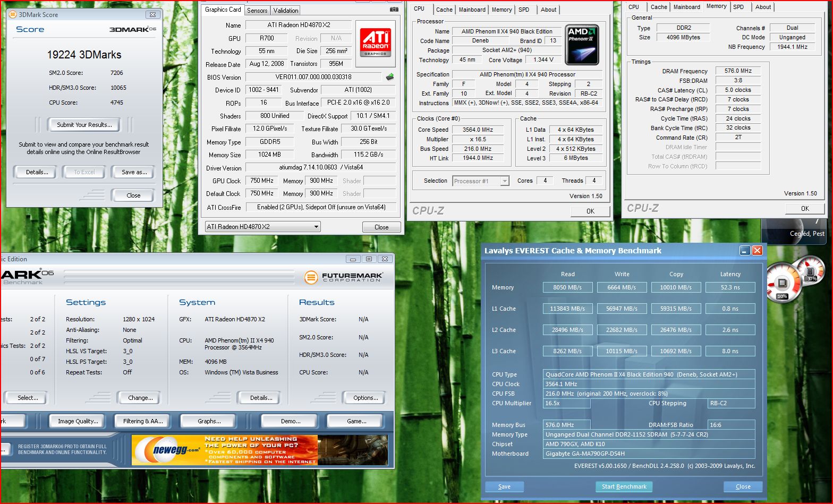Click the L3 Cache Copy 10692 MB/s result
This screenshot has height=504, width=833.
coord(676,351)
